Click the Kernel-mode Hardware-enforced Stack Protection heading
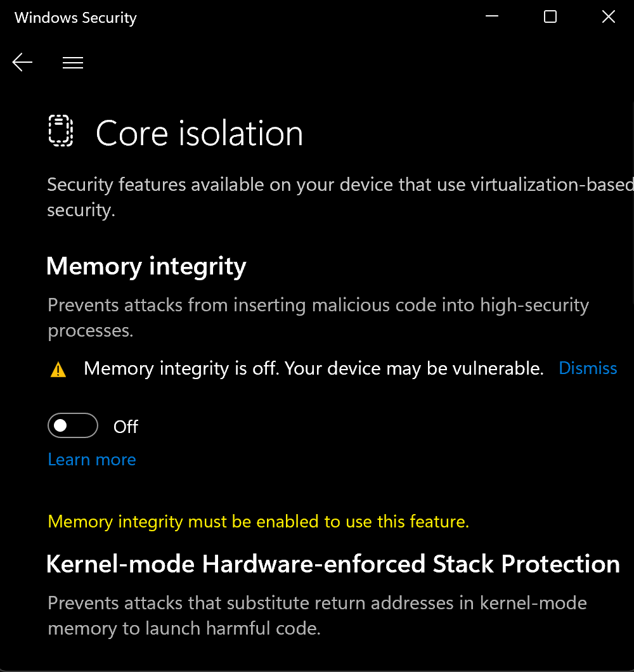The image size is (634, 672). pos(333,564)
